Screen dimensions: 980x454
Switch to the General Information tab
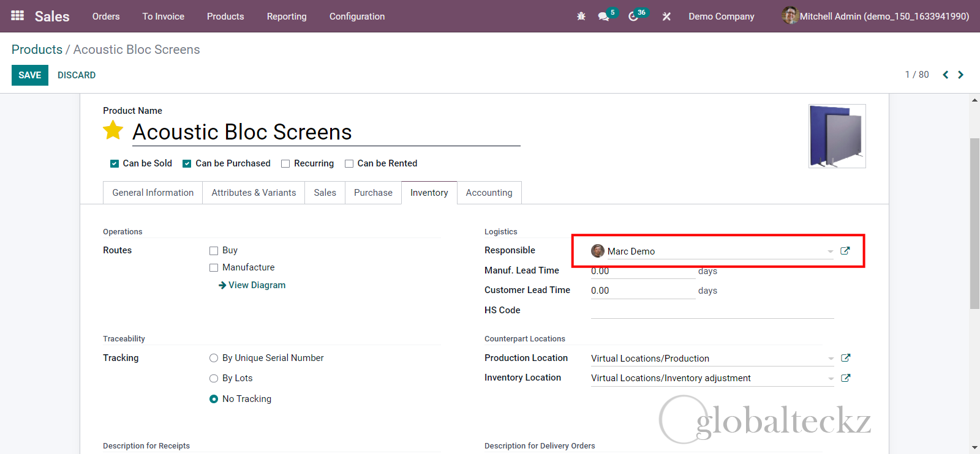pyautogui.click(x=153, y=193)
